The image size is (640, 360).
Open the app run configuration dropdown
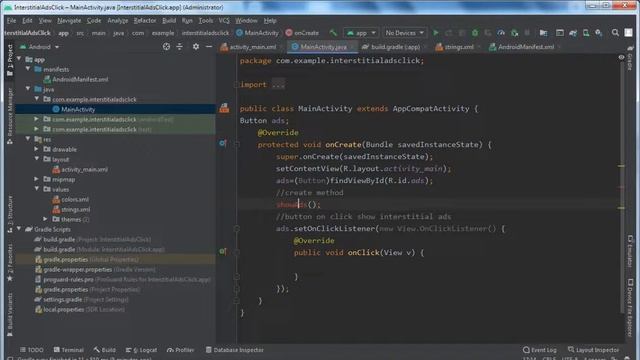361,33
